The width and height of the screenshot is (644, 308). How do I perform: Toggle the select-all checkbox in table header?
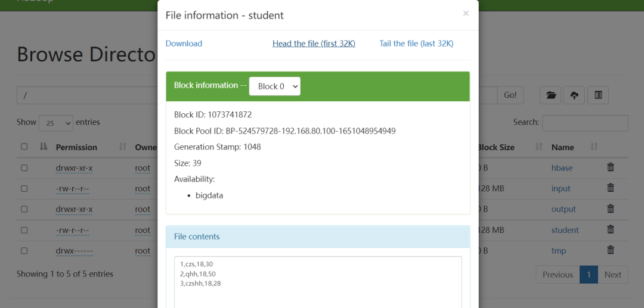point(24,147)
